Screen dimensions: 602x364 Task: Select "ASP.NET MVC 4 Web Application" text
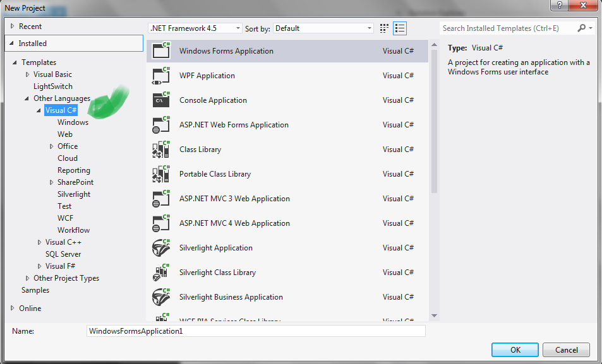(x=234, y=223)
